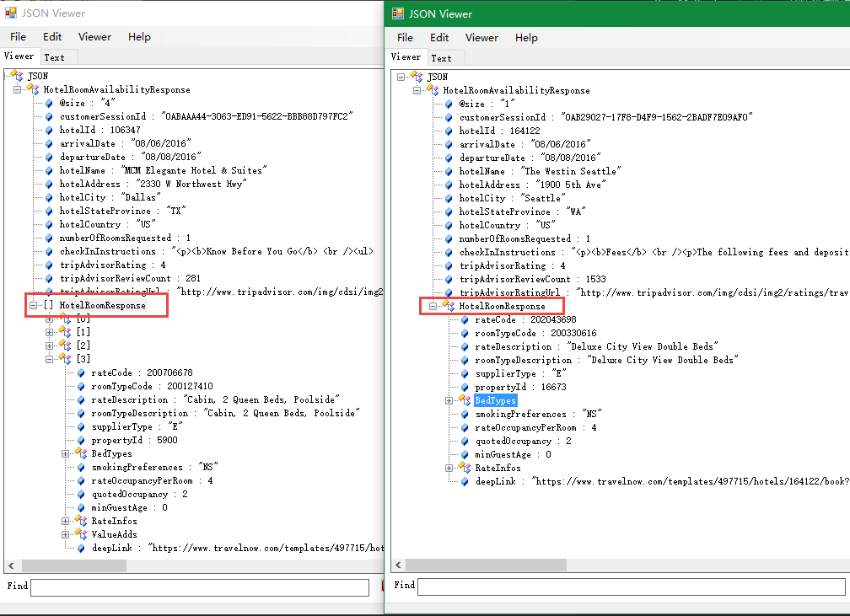Click cube icon beside rateCode 200706678

[81, 372]
